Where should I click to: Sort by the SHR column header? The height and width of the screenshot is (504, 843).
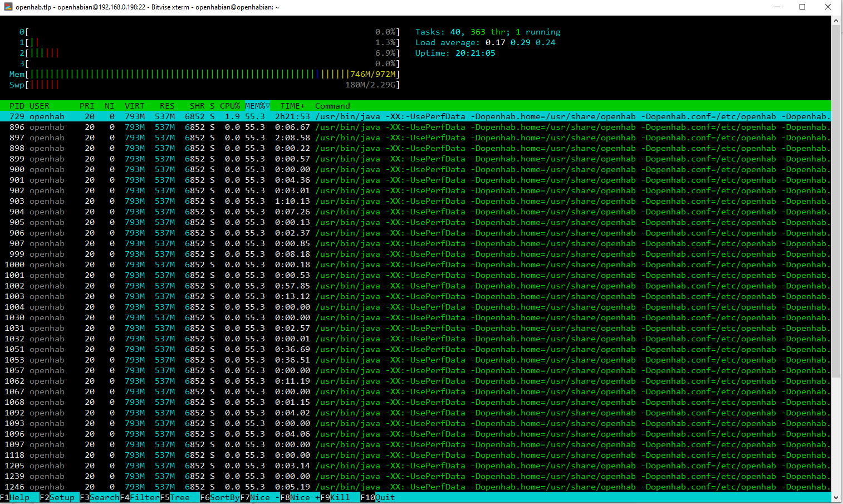(197, 106)
